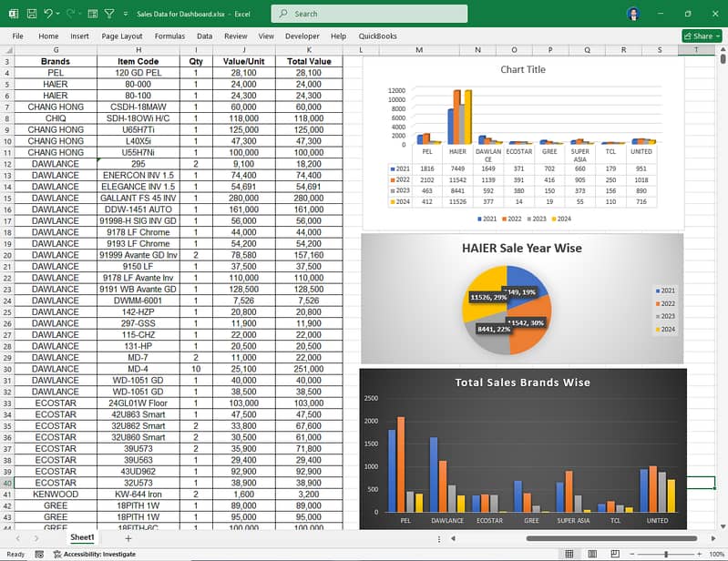
Task: Select cell containing GALLANT FS 45 INV
Action: click(138, 199)
